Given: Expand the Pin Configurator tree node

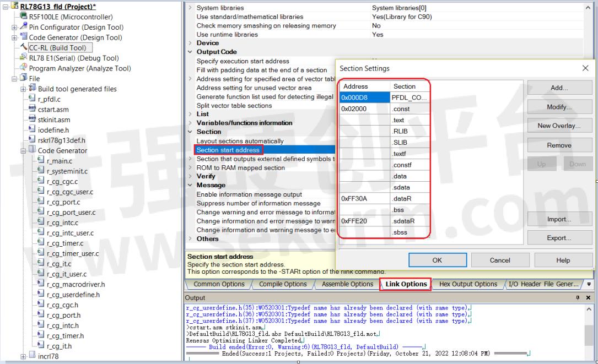Looking at the screenshot, I should 14,28.
